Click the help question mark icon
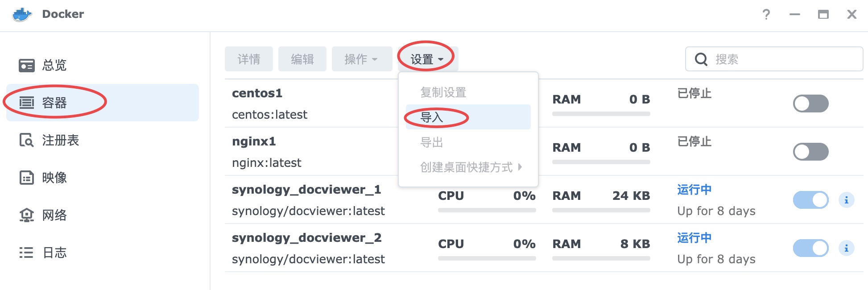Screen dimensions: 868x290 coord(766,15)
